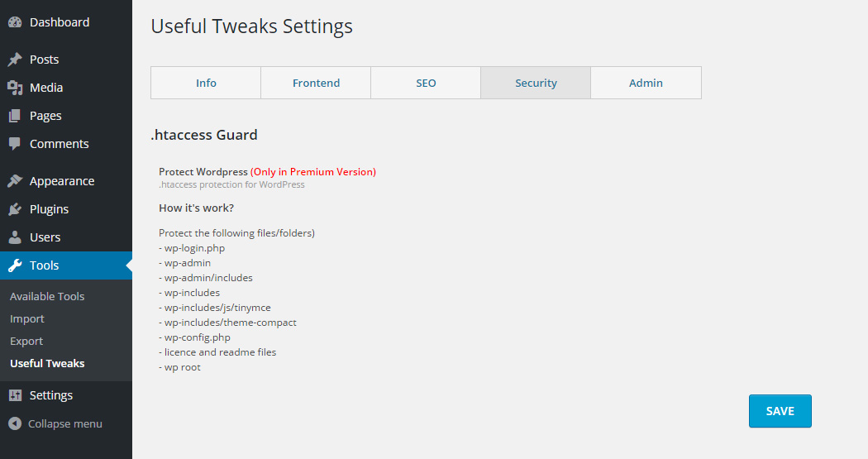The image size is (868, 459).
Task: Click the Pages icon in the sidebar
Action: (x=15, y=116)
